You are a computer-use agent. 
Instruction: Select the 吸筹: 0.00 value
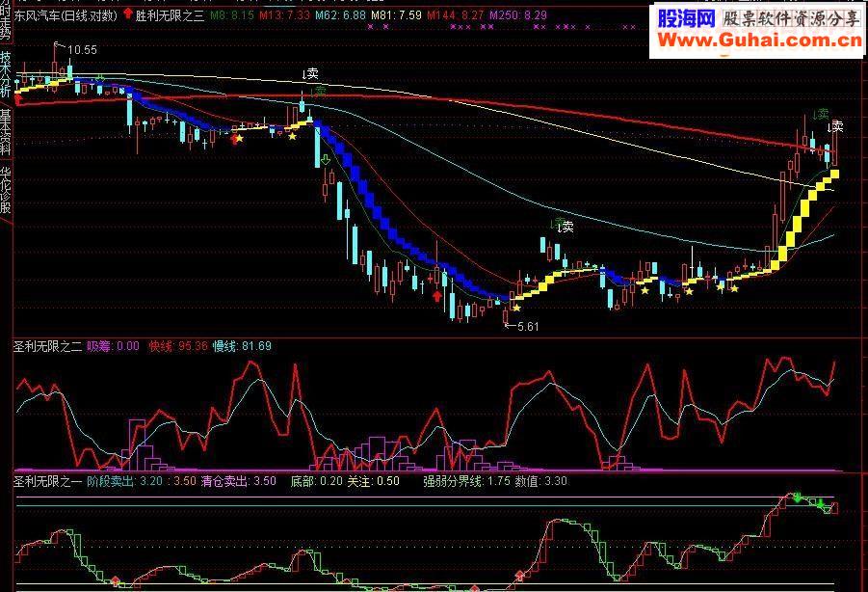113,347
